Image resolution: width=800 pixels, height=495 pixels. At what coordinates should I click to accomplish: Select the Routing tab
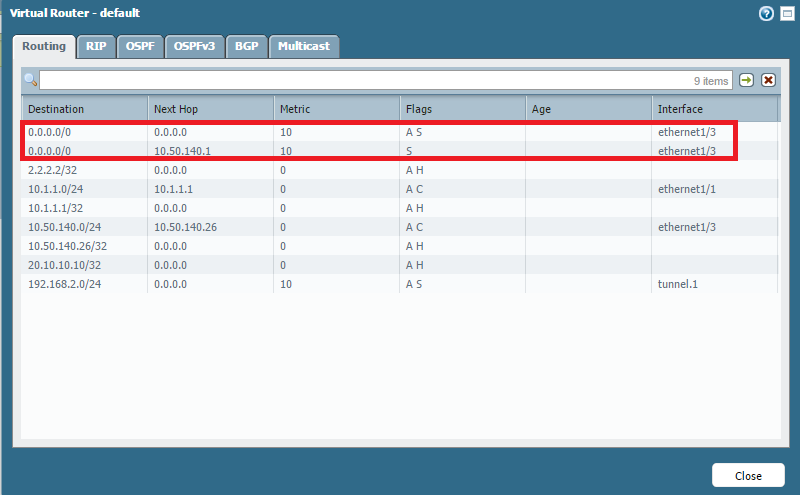click(44, 46)
